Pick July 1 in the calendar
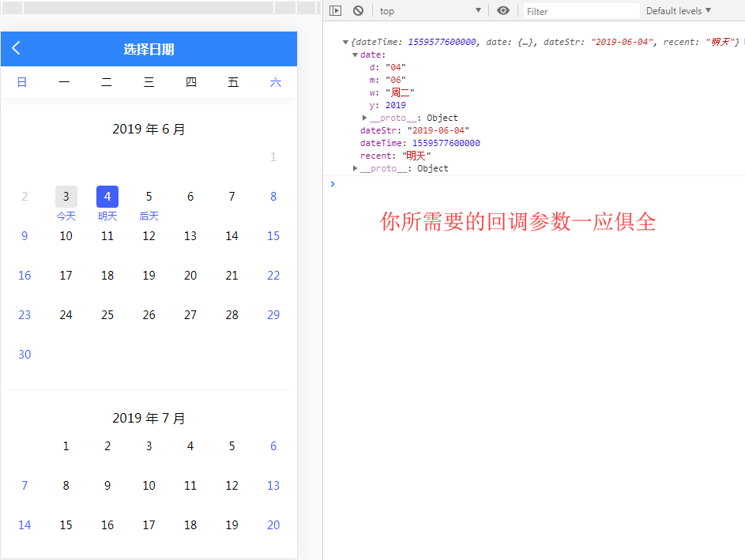 pos(66,446)
